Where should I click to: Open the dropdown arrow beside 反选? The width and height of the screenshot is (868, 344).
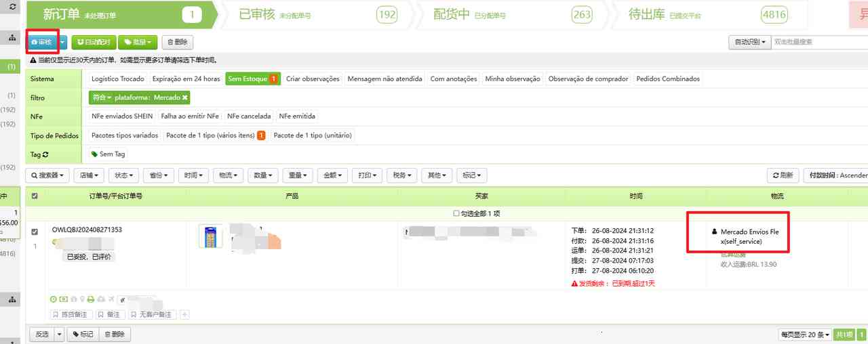[x=59, y=335]
